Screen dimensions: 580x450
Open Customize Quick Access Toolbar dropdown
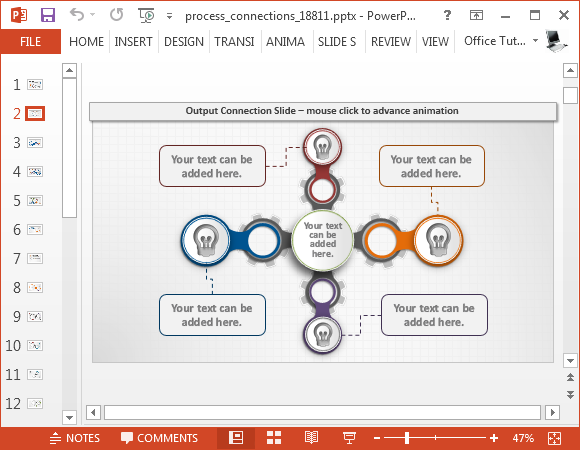point(169,16)
